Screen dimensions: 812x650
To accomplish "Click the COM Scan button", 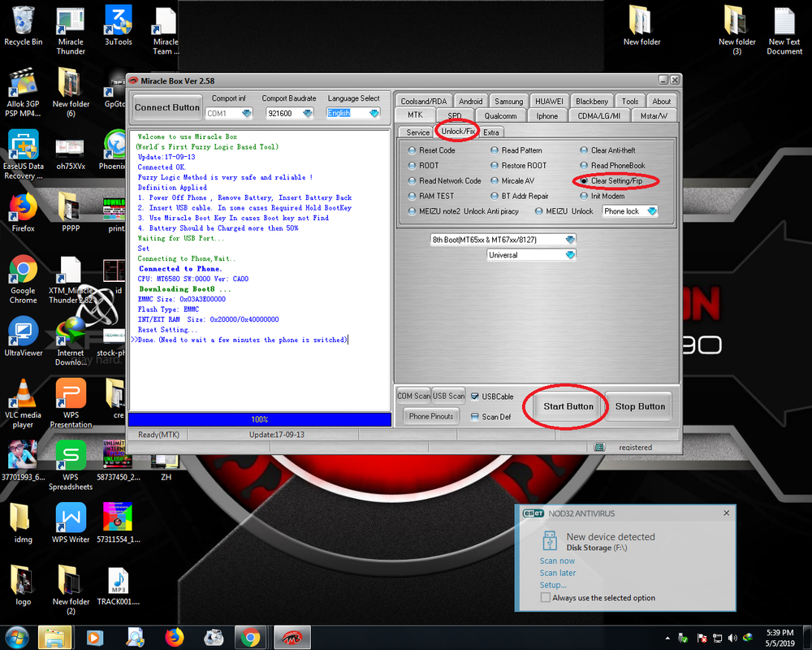I will click(x=413, y=396).
